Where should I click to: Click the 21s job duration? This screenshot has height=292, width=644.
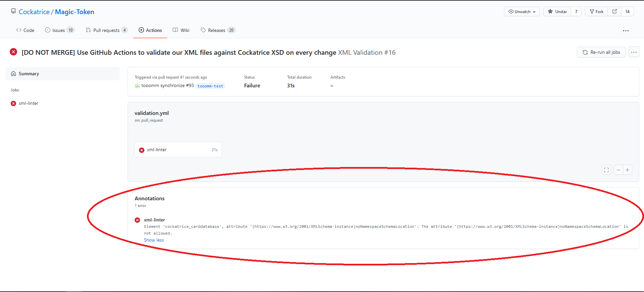coord(215,150)
